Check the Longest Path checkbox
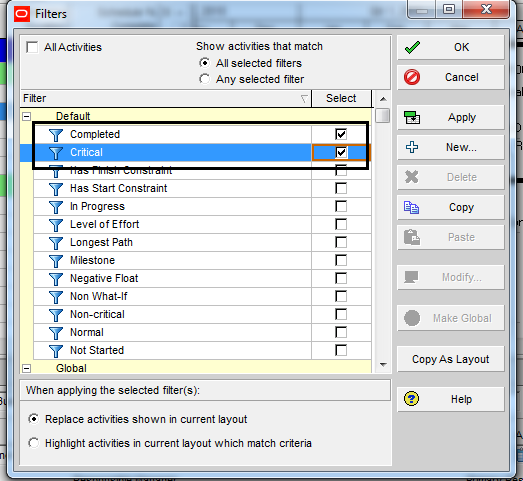Screen dimensions: 523x481 (341, 242)
